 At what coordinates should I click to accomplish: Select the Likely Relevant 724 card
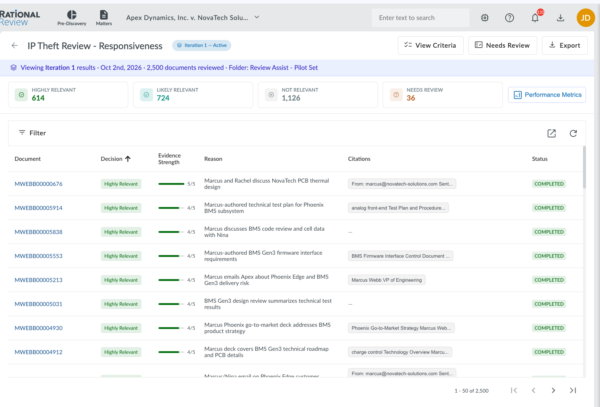click(x=193, y=94)
